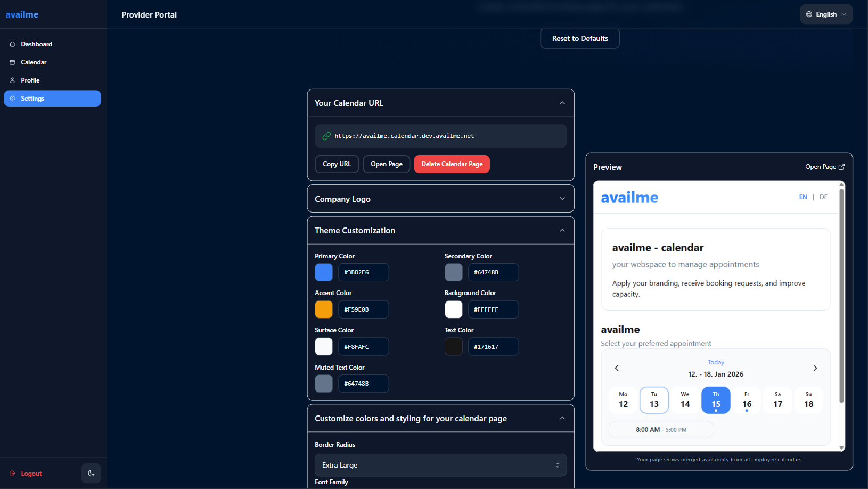
Task: Click the Settings gear icon
Action: pos(12,98)
